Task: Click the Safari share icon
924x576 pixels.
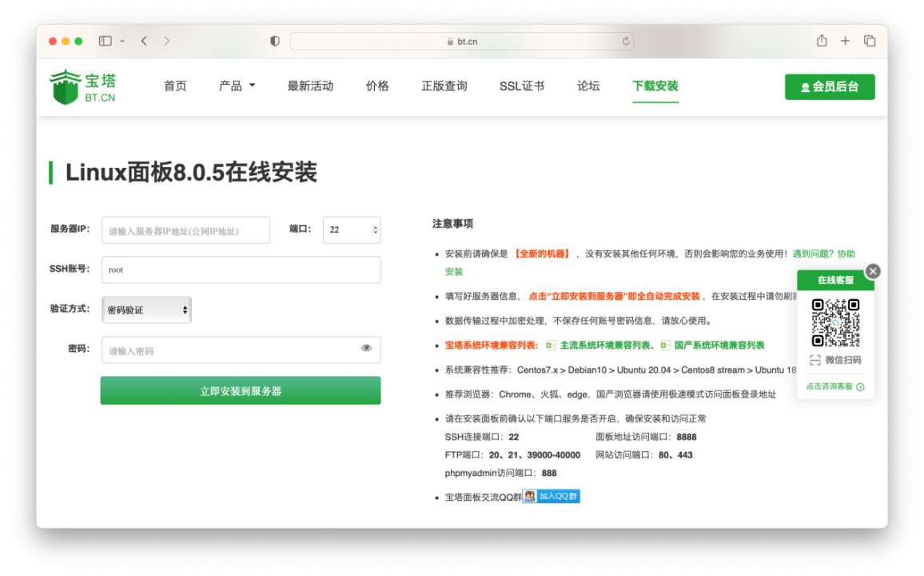Action: coord(822,40)
